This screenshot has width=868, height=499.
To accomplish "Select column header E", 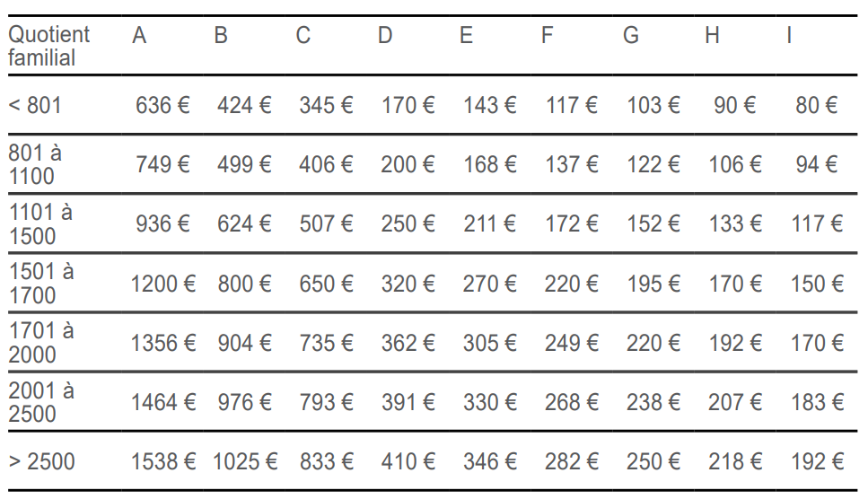I will pos(466,35).
